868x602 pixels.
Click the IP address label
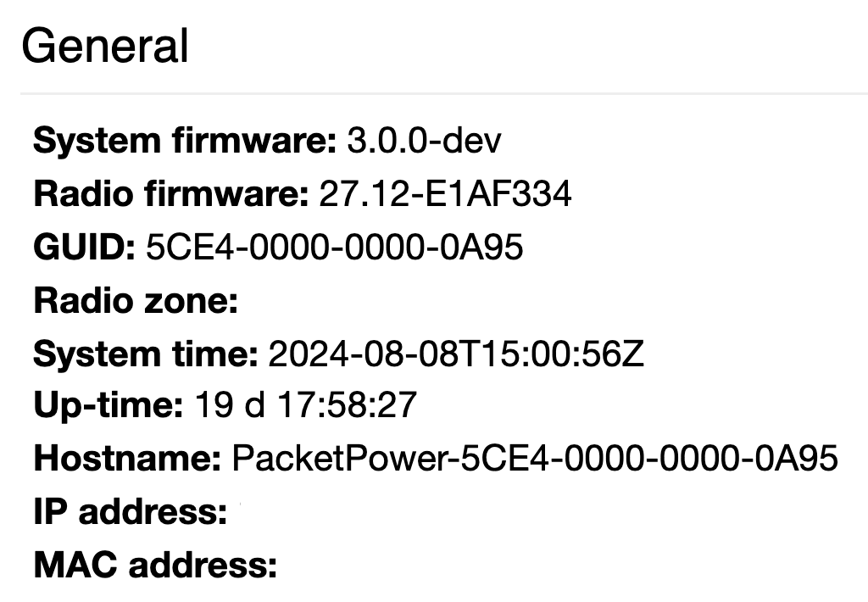tap(130, 511)
